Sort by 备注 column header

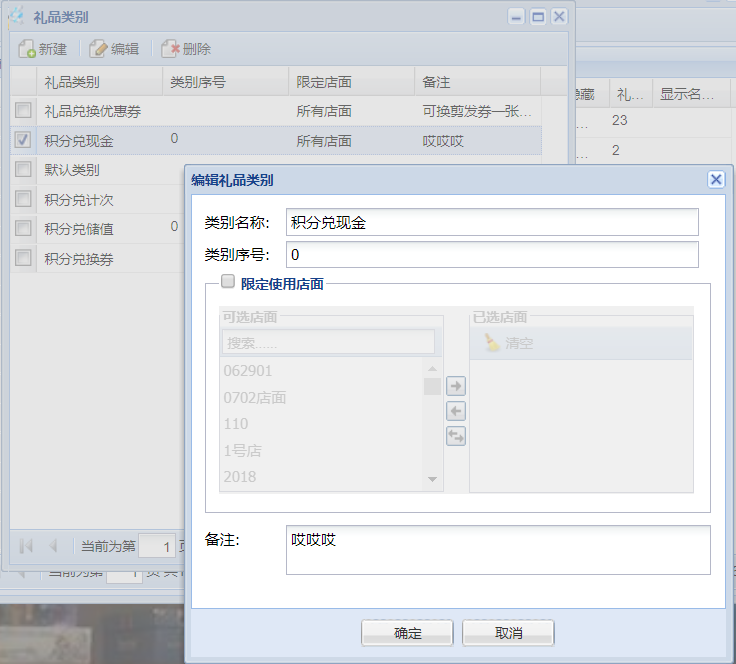478,82
